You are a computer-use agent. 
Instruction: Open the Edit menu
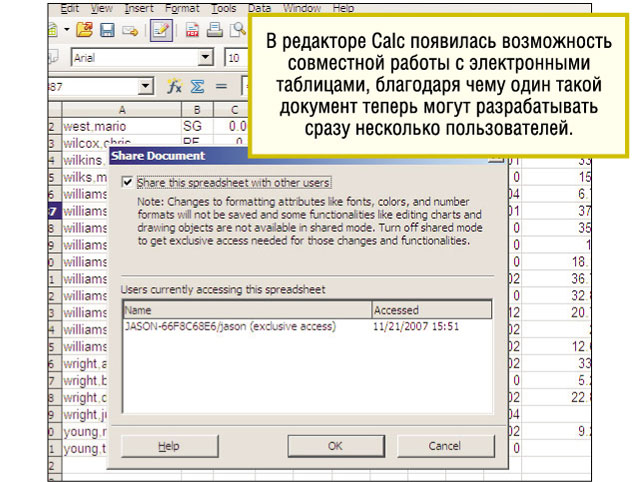pos(70,8)
